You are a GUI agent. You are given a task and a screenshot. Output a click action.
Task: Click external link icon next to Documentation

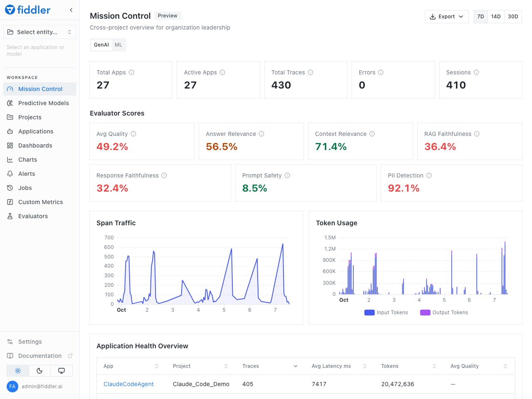[x=70, y=356]
